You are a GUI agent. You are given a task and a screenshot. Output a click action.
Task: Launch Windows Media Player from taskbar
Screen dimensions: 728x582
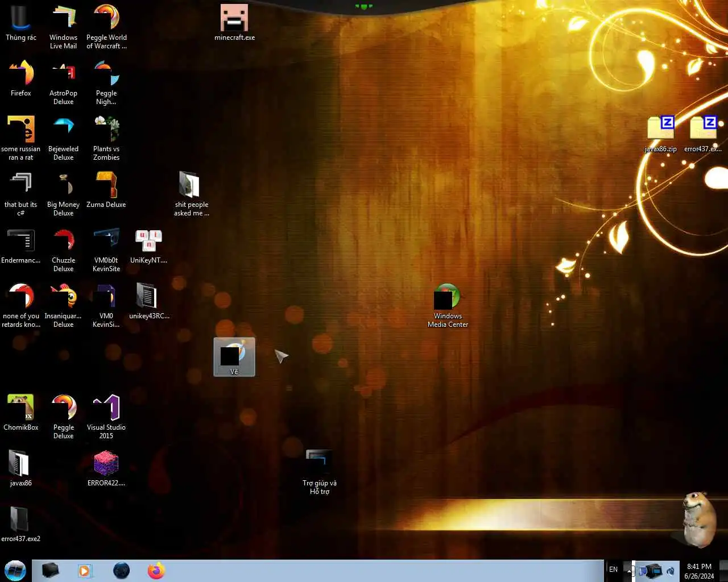point(85,571)
